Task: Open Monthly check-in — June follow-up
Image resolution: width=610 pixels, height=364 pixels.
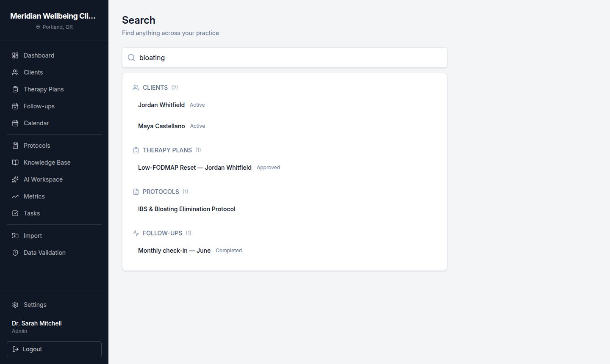Action: tap(285, 251)
